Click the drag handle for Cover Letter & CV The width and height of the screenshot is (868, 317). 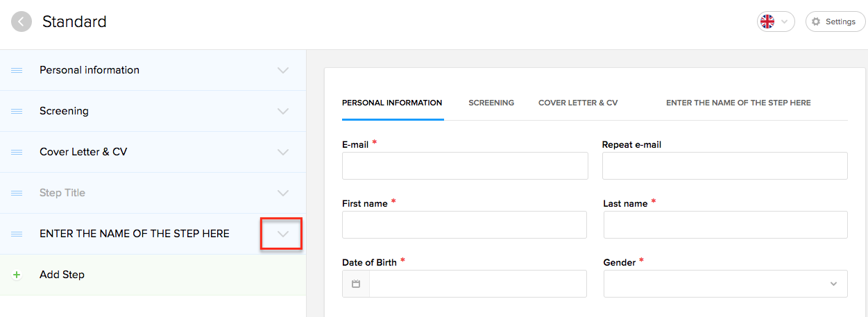pos(17,152)
